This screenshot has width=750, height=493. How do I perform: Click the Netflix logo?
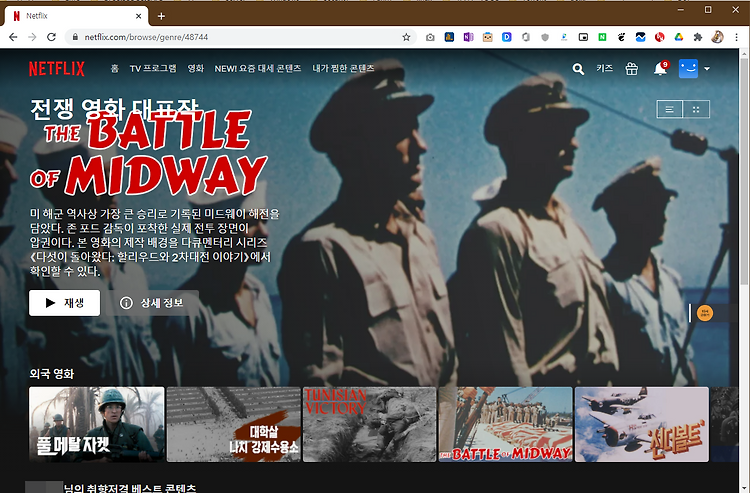click(56, 69)
